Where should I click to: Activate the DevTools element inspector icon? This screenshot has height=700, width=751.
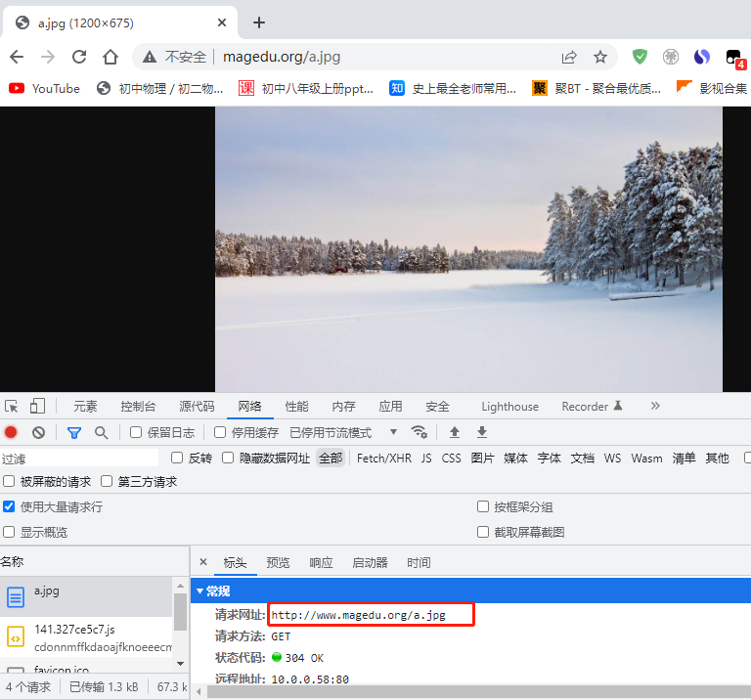click(12, 407)
